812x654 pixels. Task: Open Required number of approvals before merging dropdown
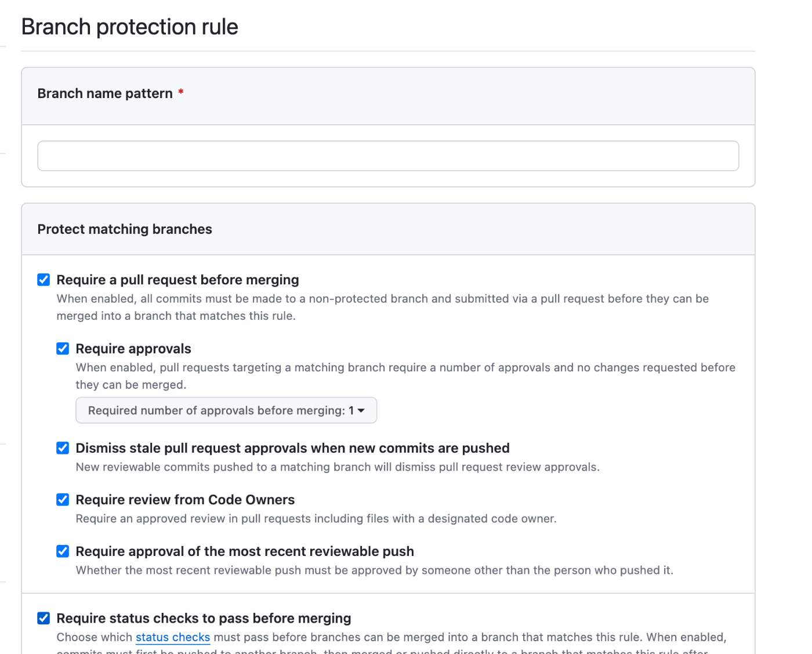226,410
